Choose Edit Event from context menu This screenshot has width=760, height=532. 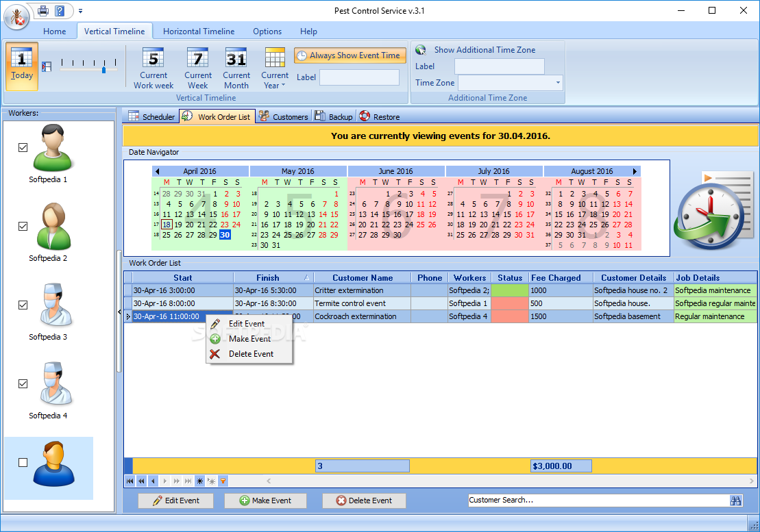[x=249, y=323]
